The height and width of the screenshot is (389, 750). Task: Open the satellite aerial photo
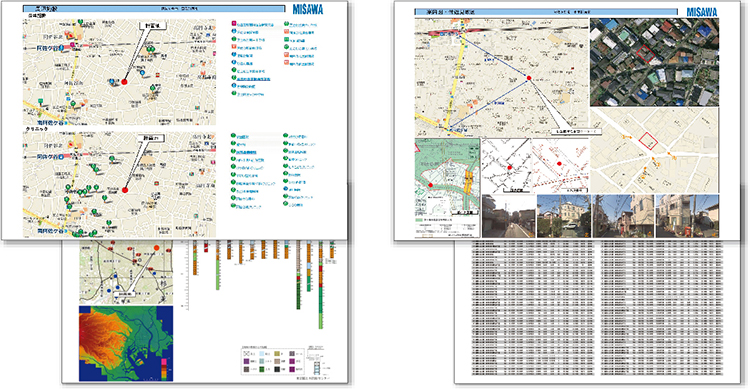pyautogui.click(x=654, y=62)
